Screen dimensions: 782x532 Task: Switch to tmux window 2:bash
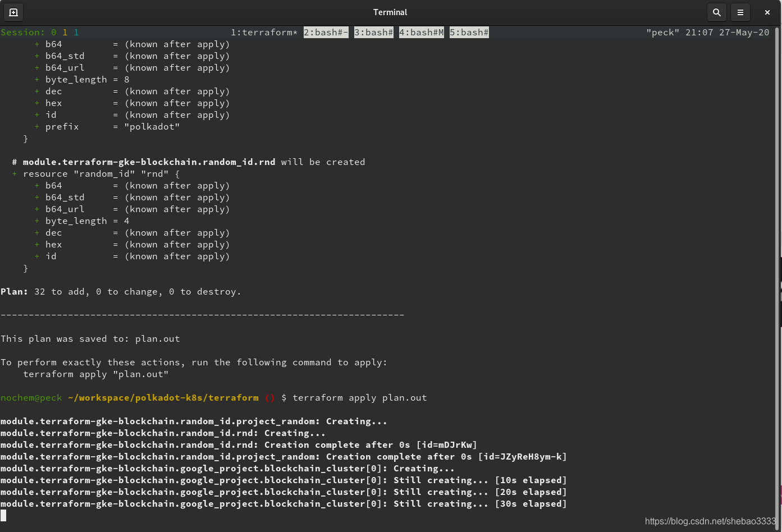(326, 33)
